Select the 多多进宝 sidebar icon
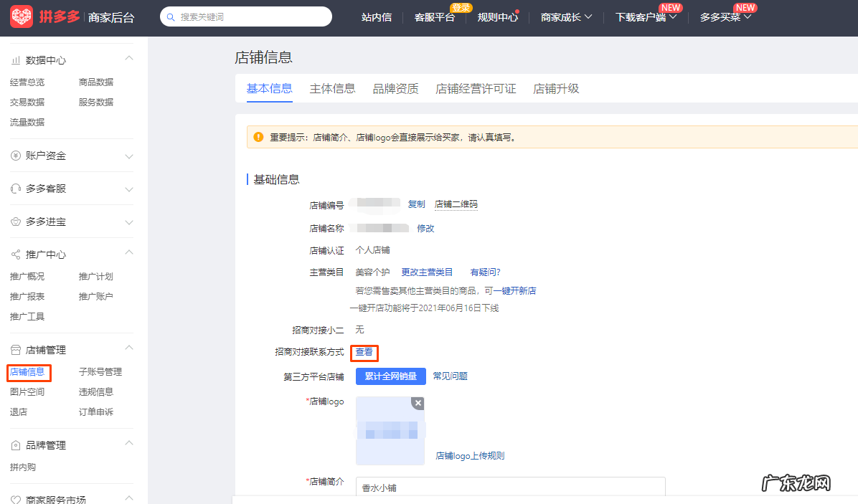Image resolution: width=858 pixels, height=504 pixels. pyautogui.click(x=14, y=222)
